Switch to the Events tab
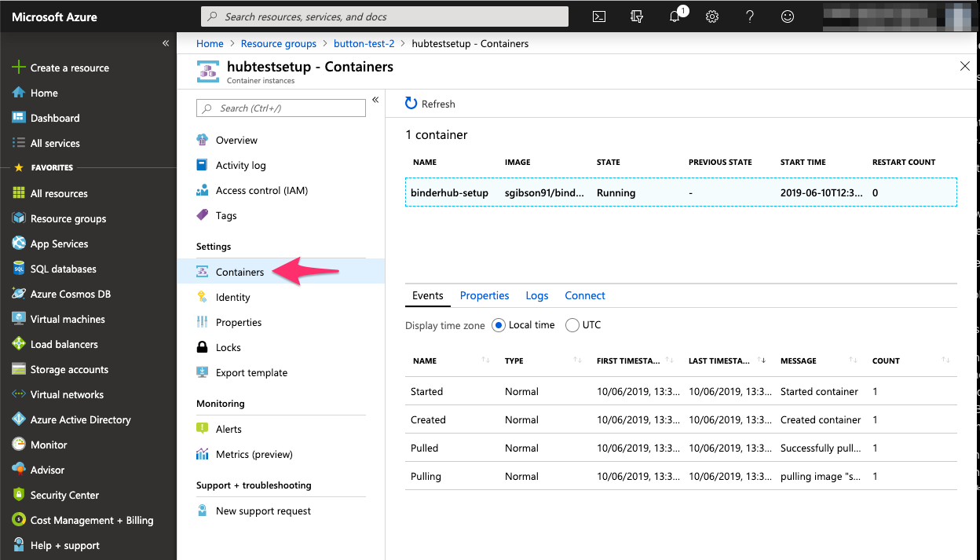The image size is (980, 560). tap(428, 295)
